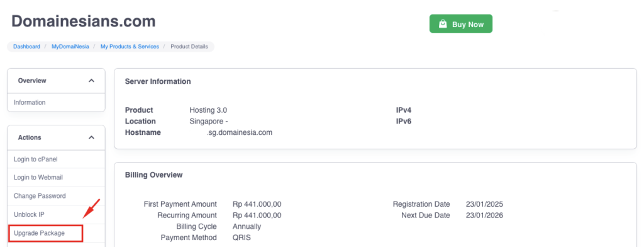Click the Buy Now button
This screenshot has height=247, width=644.
click(461, 24)
